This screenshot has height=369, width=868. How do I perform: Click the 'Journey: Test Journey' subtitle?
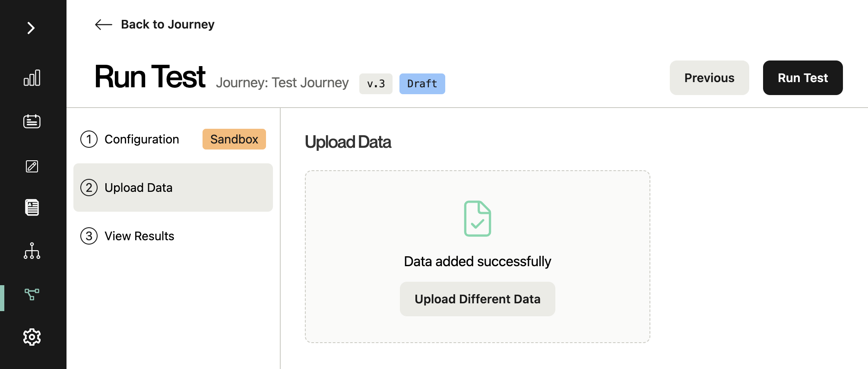[282, 83]
